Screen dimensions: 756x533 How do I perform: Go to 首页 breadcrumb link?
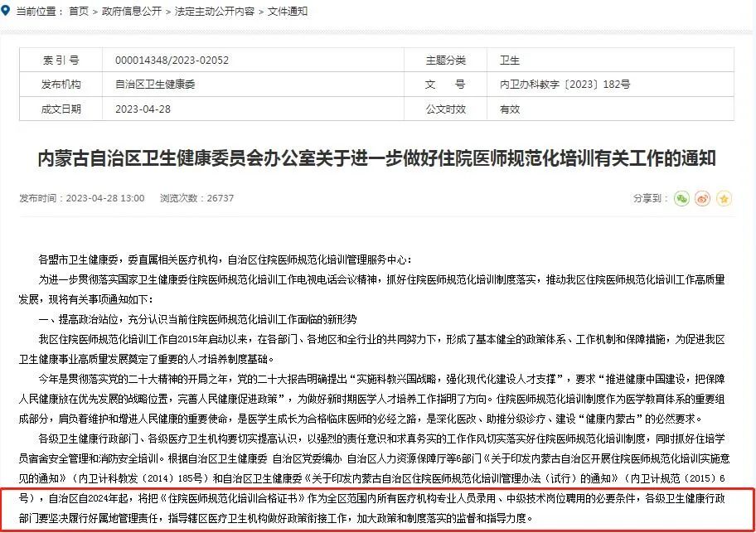pos(79,11)
